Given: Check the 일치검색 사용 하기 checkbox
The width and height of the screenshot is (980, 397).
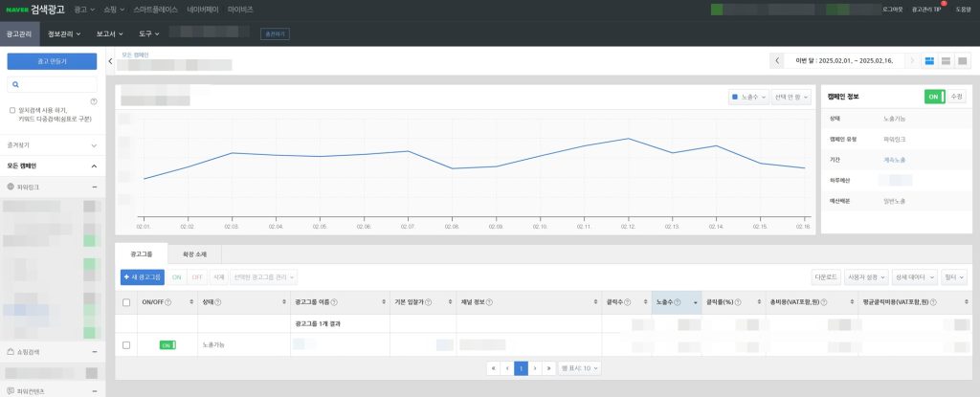Looking at the screenshot, I should pyautogui.click(x=12, y=110).
